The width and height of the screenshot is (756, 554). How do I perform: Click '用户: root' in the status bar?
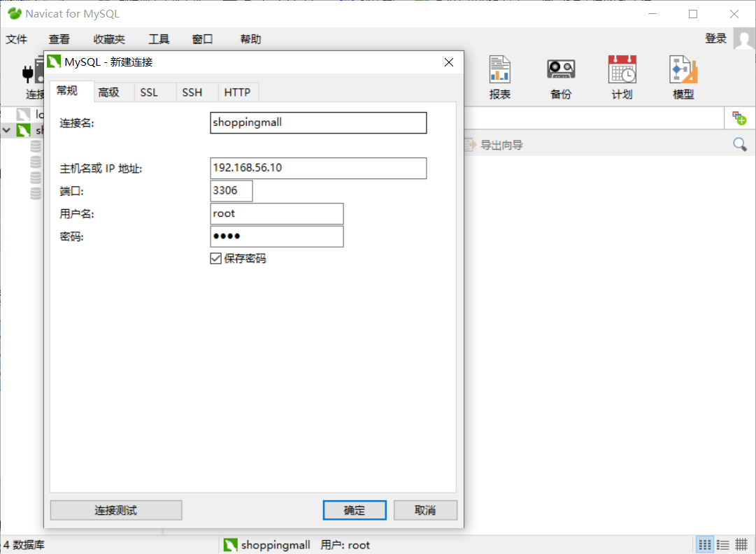345,545
